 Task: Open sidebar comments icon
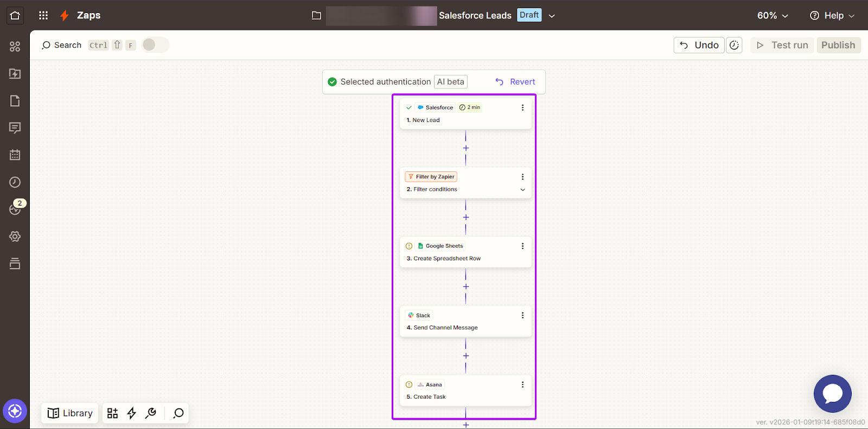tap(15, 128)
